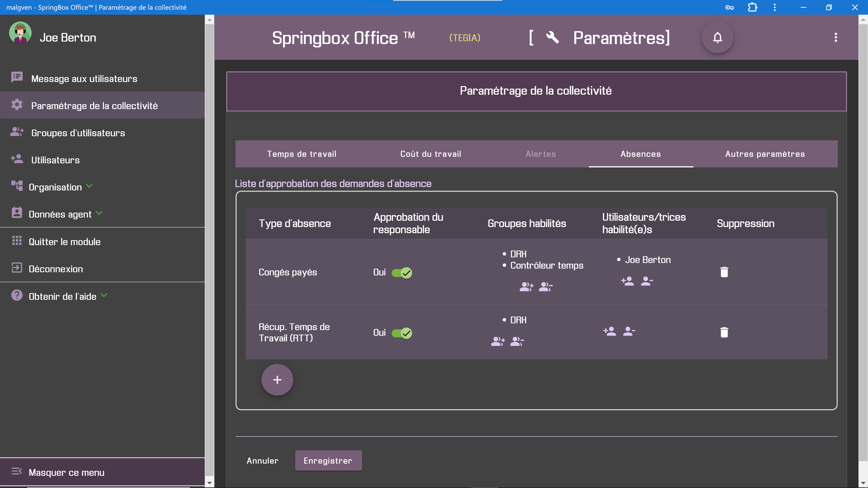Screen dimensions: 868x488
Task: Remove a user from the RTT row
Action: click(629, 331)
